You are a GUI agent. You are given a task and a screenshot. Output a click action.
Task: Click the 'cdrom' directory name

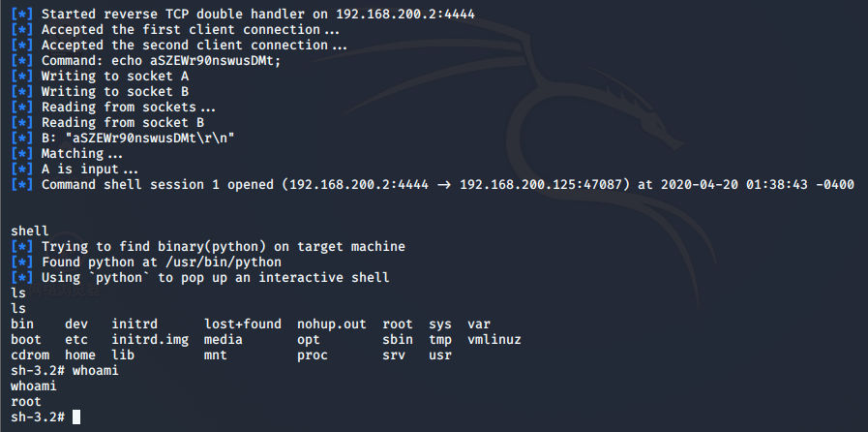(30, 355)
